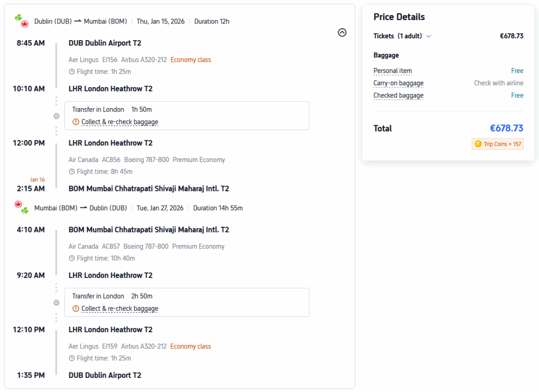Click the transfer stop marker for the 2h 50m layover
This screenshot has height=392, width=539.
[56, 302]
